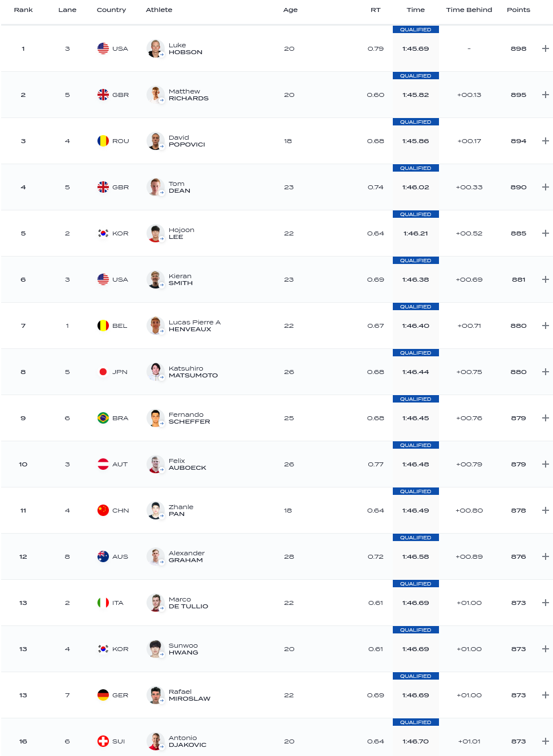Expand the plus icon for Matthew Richards
This screenshot has height=756, width=553.
[x=545, y=95]
